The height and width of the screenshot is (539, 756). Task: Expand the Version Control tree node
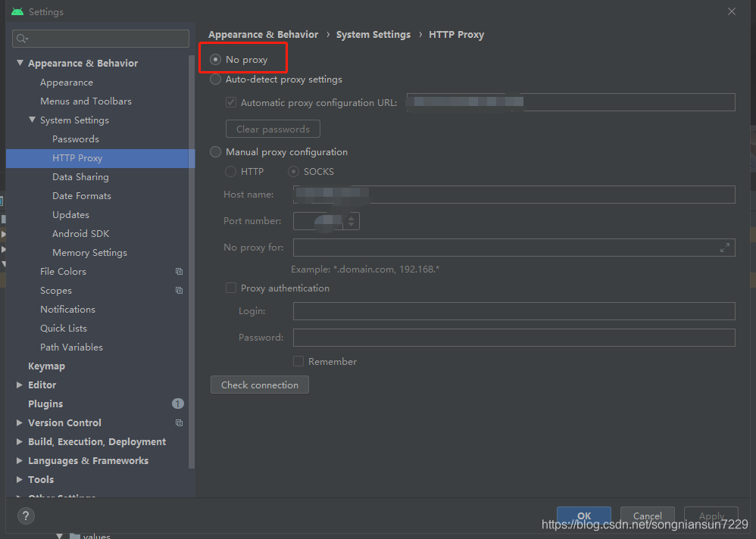point(20,423)
